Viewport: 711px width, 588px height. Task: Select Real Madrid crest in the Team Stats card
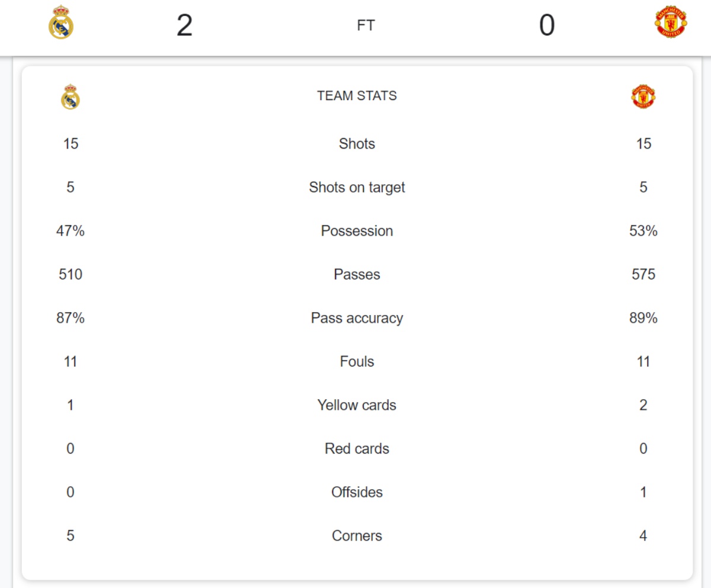click(x=71, y=97)
